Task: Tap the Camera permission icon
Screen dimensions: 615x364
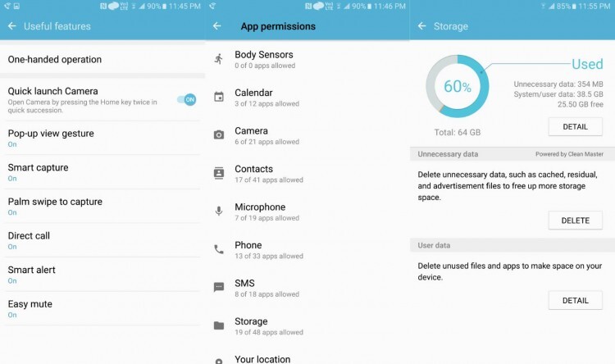Action: pyautogui.click(x=219, y=135)
